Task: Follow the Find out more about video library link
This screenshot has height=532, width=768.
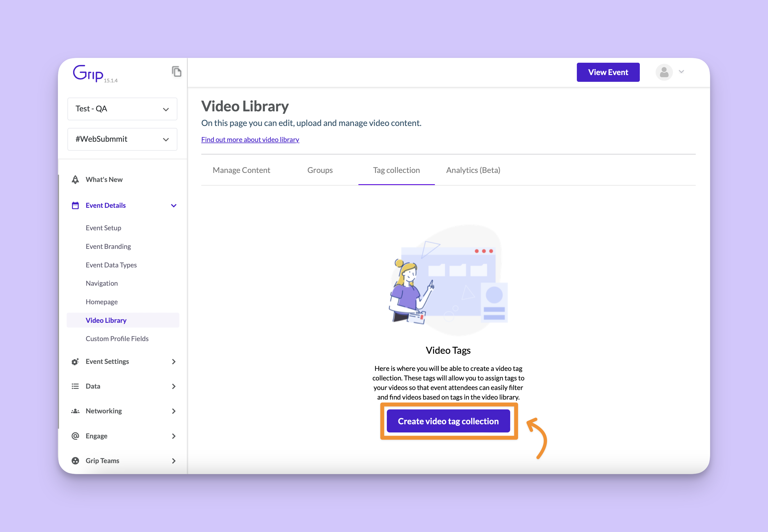Action: [250, 139]
